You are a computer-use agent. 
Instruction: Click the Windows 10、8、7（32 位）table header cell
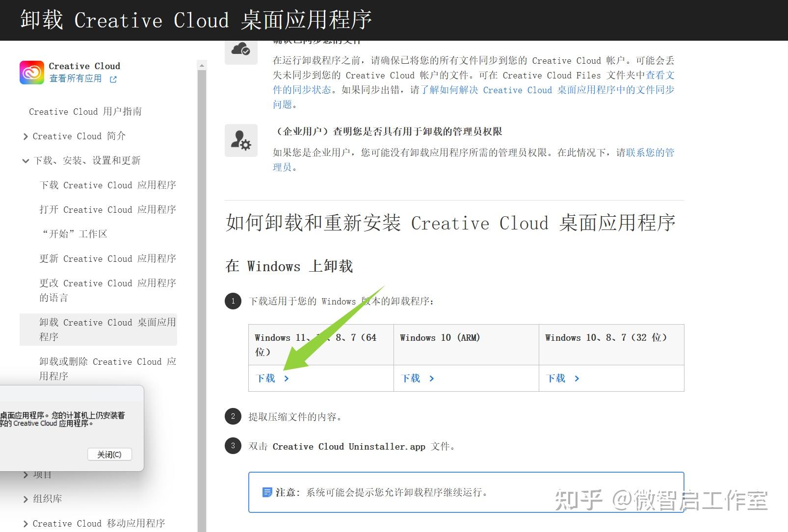pyautogui.click(x=611, y=345)
